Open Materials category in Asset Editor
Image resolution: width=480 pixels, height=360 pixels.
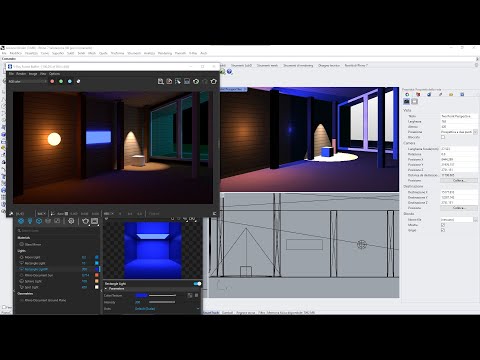tap(21, 221)
